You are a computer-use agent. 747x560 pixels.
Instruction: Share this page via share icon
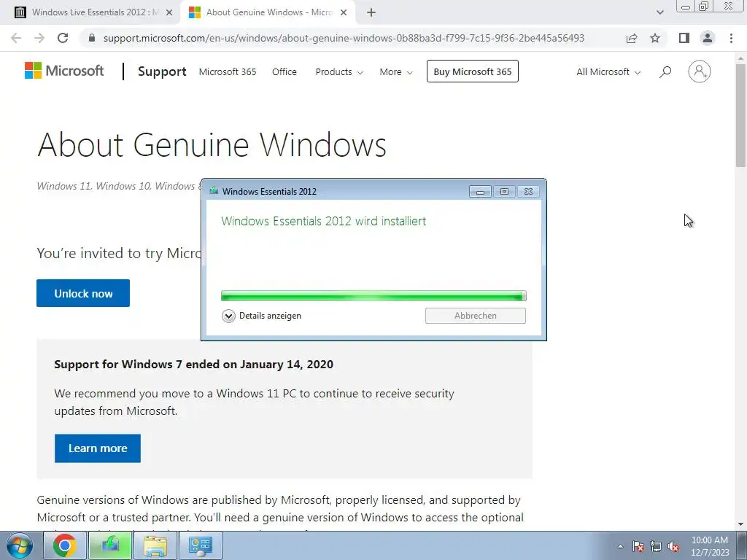pyautogui.click(x=632, y=38)
